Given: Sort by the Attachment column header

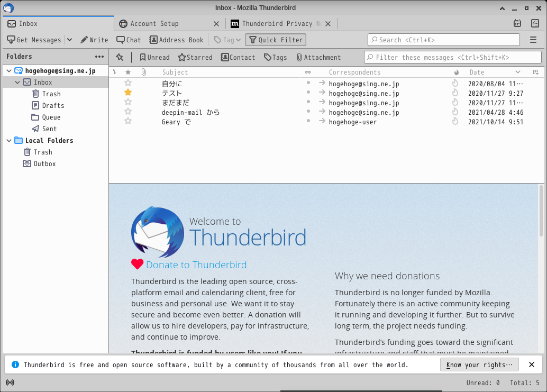Looking at the screenshot, I should (x=144, y=72).
